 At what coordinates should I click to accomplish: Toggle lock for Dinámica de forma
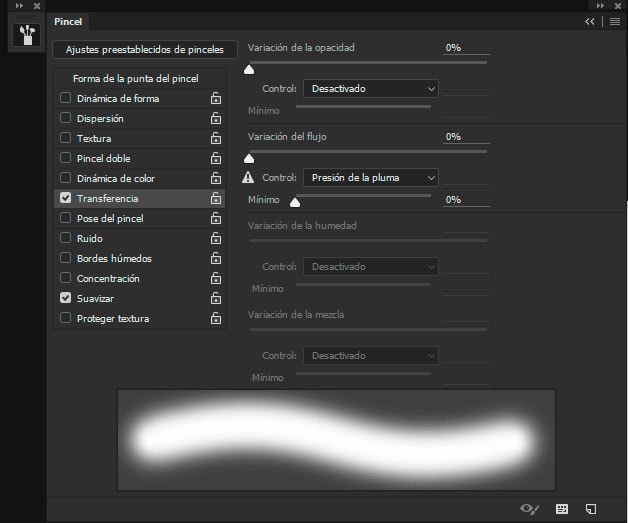coord(216,98)
